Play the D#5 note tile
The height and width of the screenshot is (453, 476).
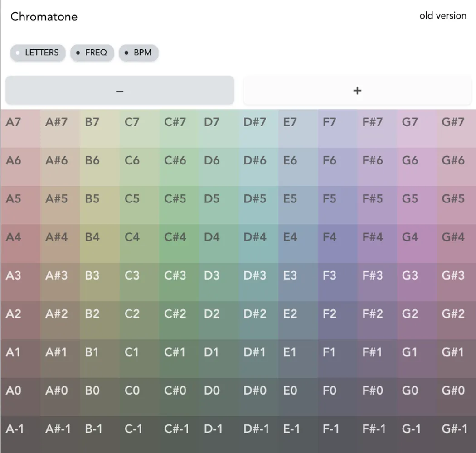(x=257, y=205)
